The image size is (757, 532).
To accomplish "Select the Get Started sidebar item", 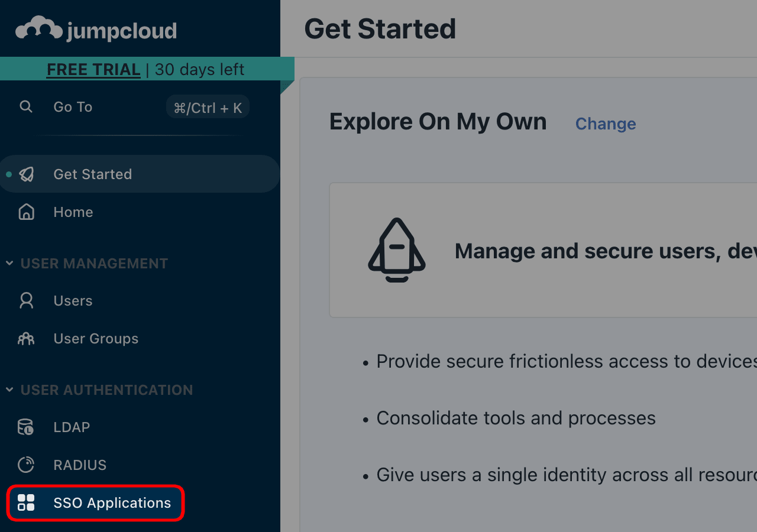I will point(140,174).
